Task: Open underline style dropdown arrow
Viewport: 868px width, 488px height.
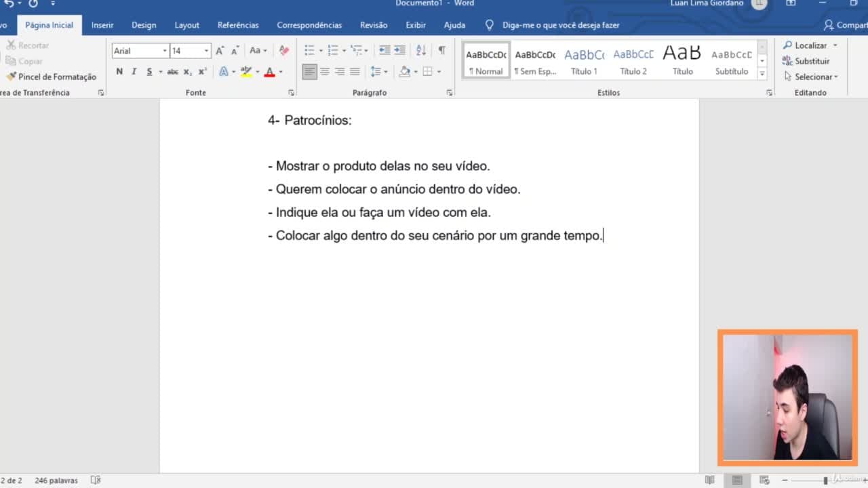Action: 161,72
